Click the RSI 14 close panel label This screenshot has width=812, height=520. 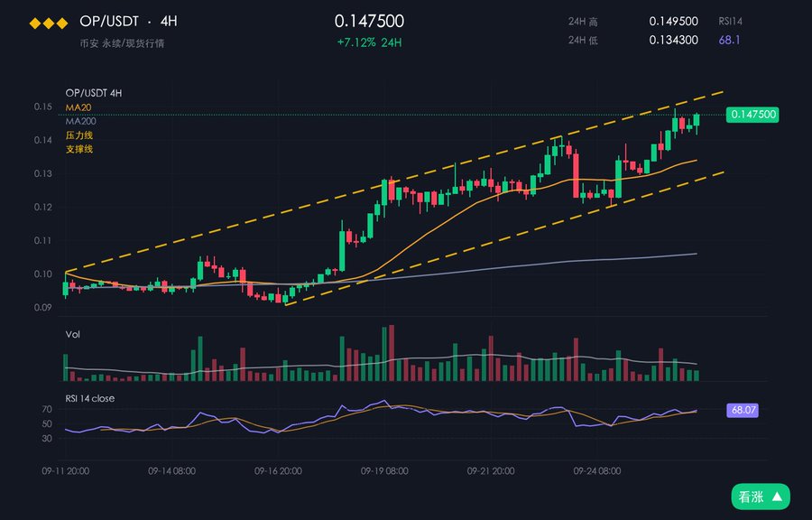pos(90,398)
